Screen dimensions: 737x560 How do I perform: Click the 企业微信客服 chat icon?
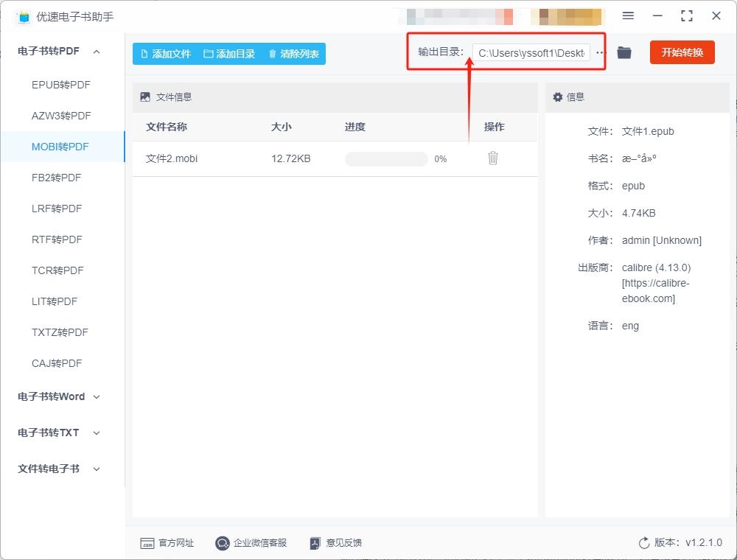[222, 543]
